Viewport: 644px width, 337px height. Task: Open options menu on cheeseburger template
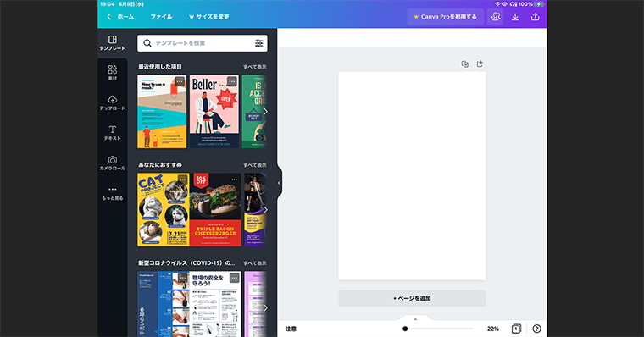coord(235,180)
